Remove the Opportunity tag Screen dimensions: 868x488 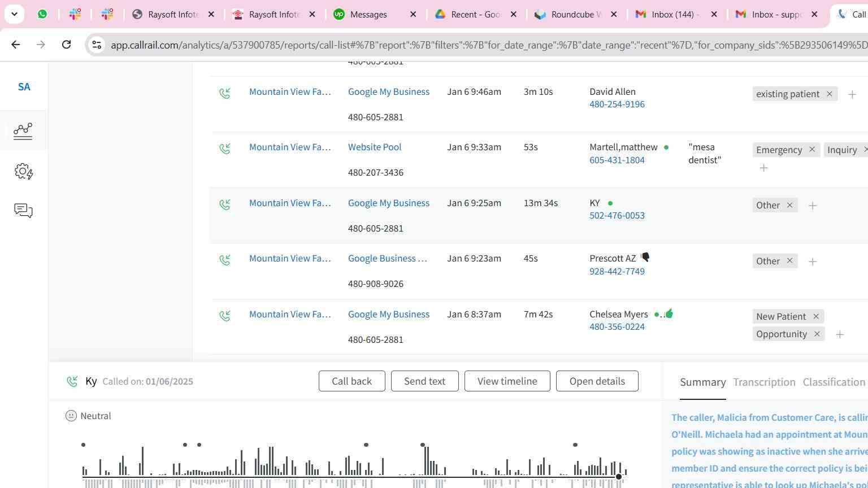point(817,334)
